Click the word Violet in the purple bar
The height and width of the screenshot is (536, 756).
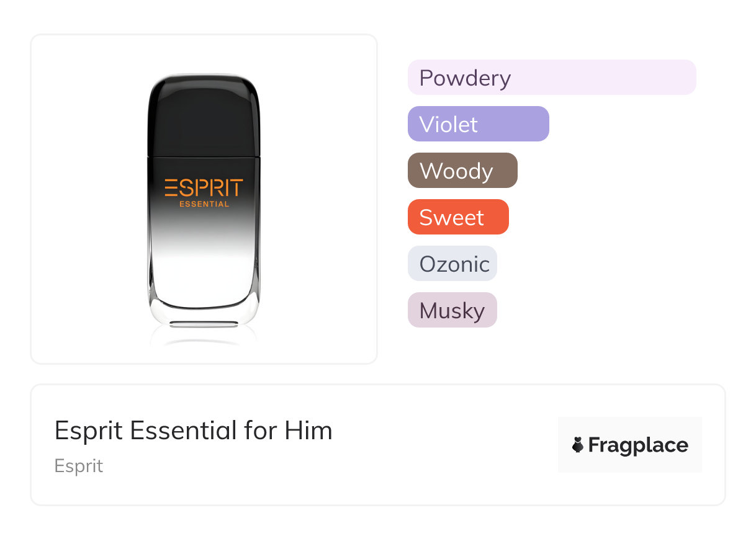[x=448, y=124]
